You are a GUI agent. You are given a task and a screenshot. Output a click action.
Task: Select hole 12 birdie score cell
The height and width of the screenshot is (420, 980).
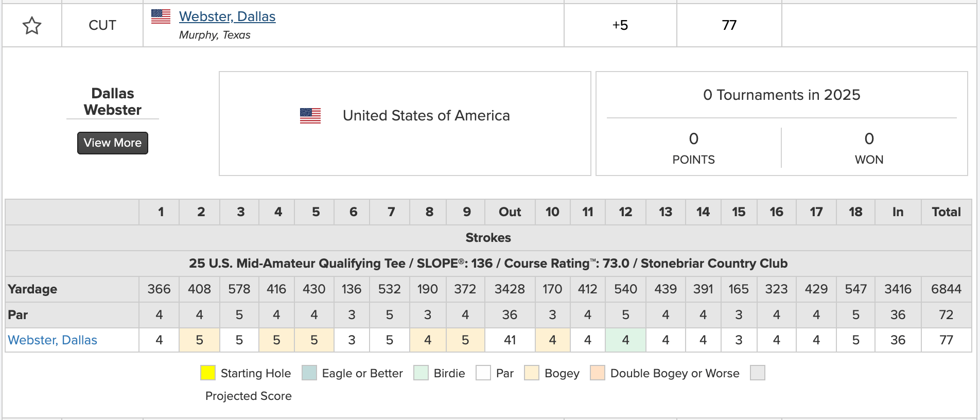point(625,340)
